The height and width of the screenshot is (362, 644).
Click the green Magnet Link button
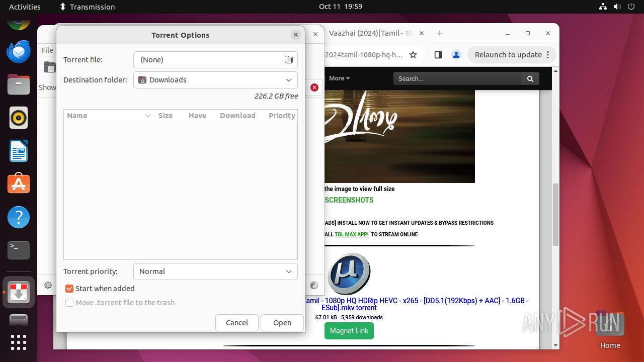pyautogui.click(x=349, y=331)
